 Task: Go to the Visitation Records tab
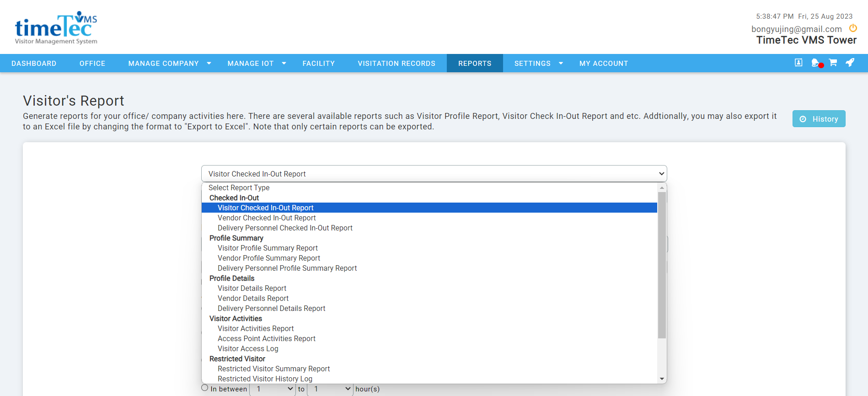[396, 64]
